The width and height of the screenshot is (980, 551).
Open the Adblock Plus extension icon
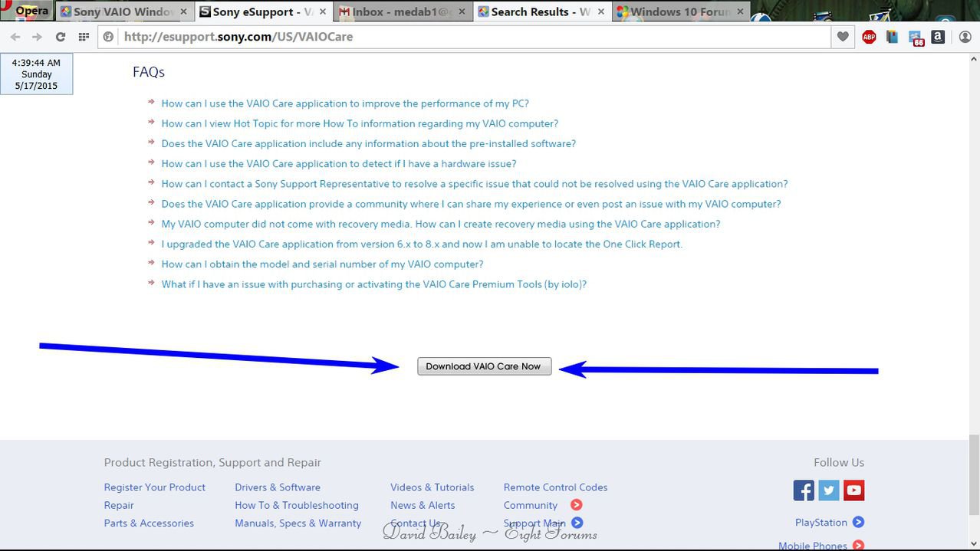(x=869, y=37)
